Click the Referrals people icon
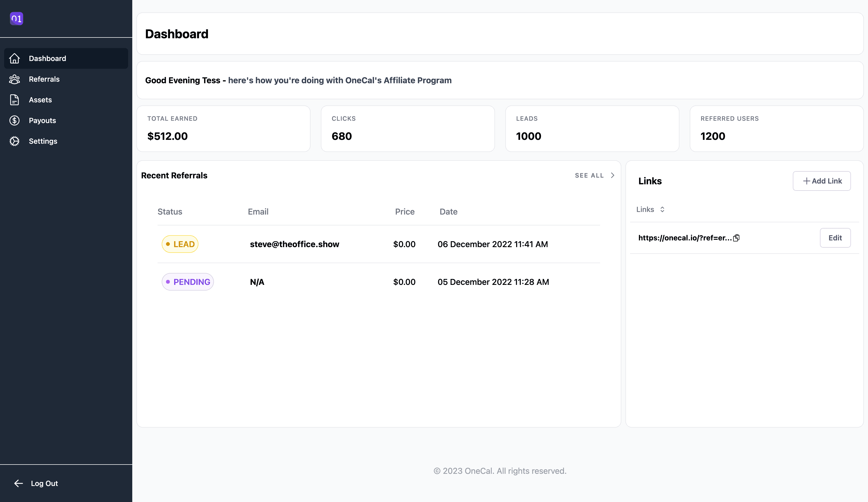The height and width of the screenshot is (502, 868). [x=14, y=79]
